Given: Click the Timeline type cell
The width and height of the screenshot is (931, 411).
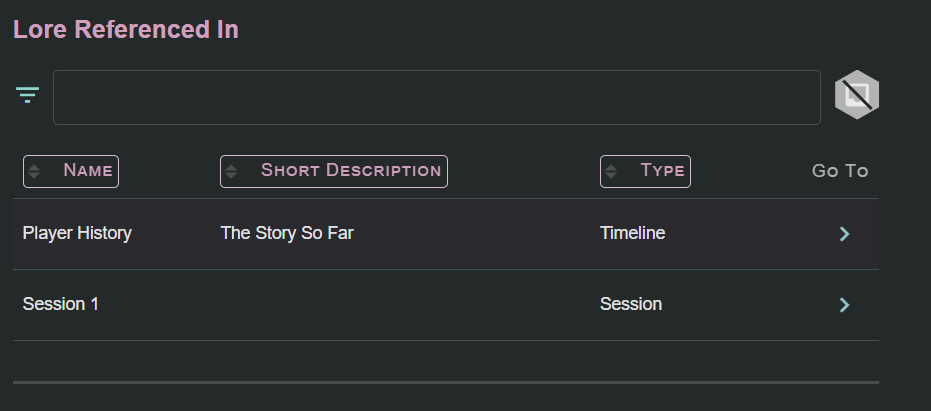Looking at the screenshot, I should coord(632,234).
